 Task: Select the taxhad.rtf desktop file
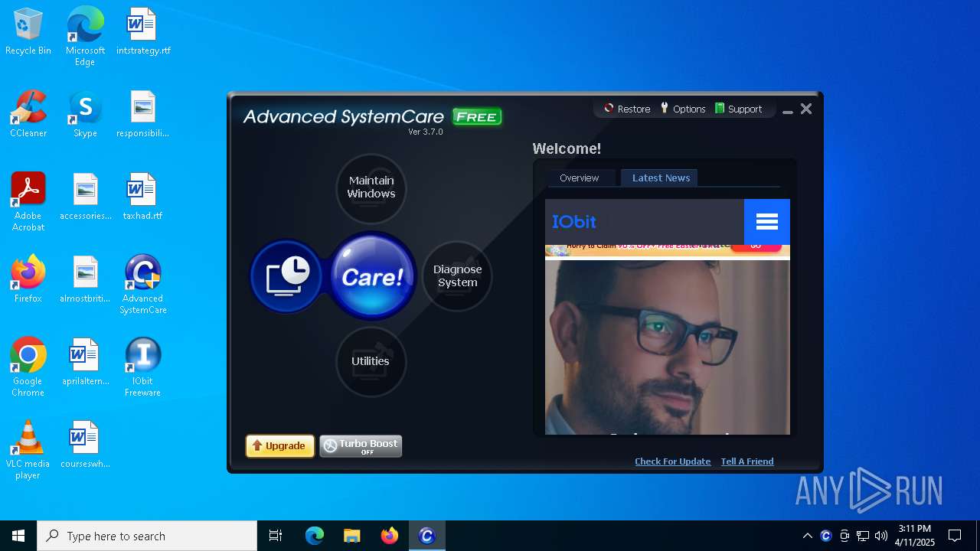(143, 197)
